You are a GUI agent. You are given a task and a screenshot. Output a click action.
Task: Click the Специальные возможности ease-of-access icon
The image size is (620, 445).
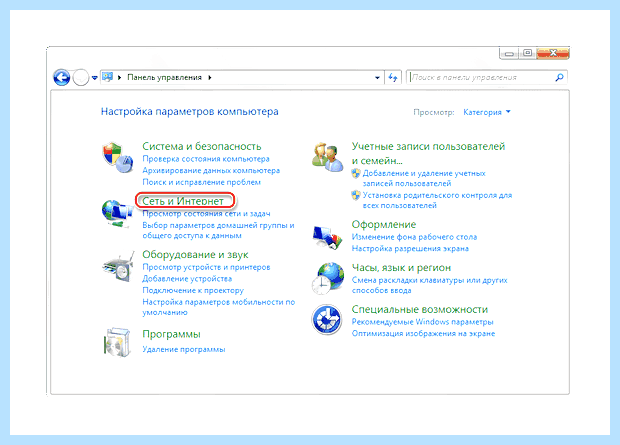(327, 320)
